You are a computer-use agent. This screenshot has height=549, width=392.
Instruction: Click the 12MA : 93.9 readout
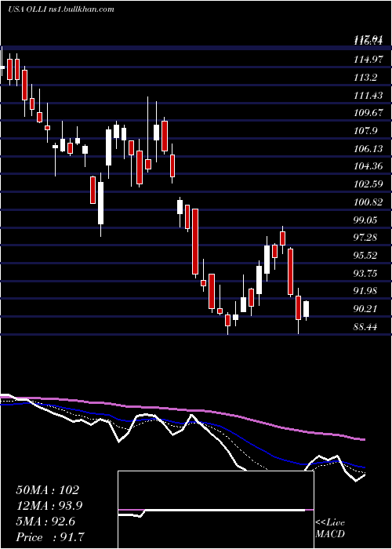pos(49,506)
